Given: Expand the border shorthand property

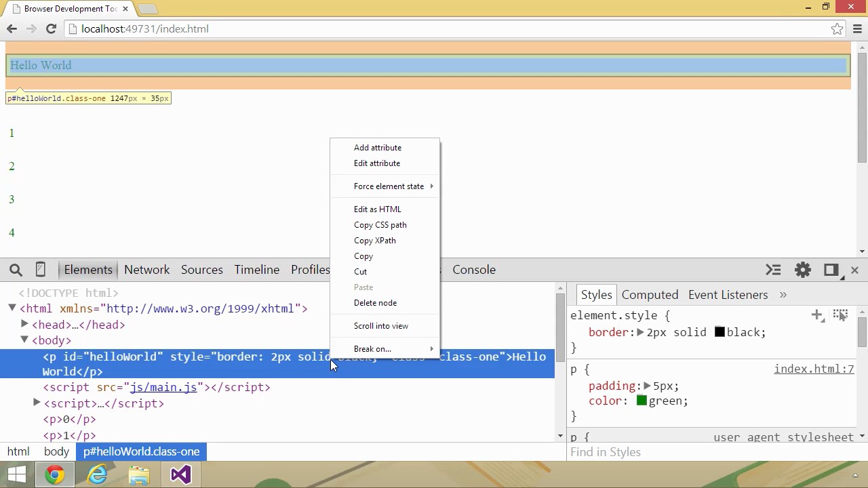Looking at the screenshot, I should [x=640, y=332].
